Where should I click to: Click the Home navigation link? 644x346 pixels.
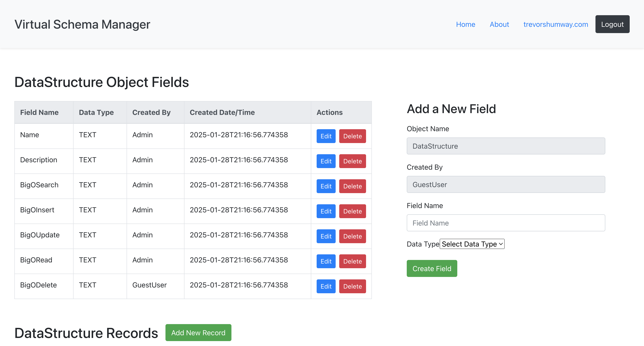[x=465, y=24]
